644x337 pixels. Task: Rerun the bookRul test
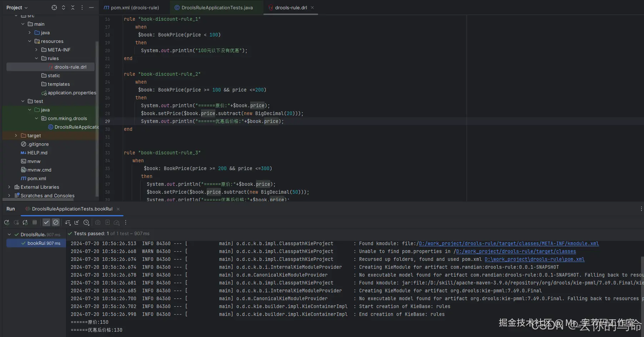[7, 222]
